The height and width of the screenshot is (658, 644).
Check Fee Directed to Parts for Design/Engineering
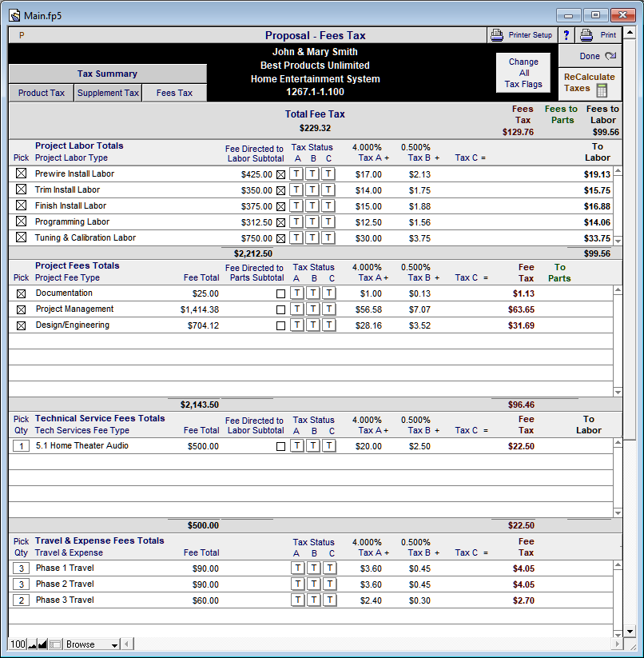coord(281,325)
